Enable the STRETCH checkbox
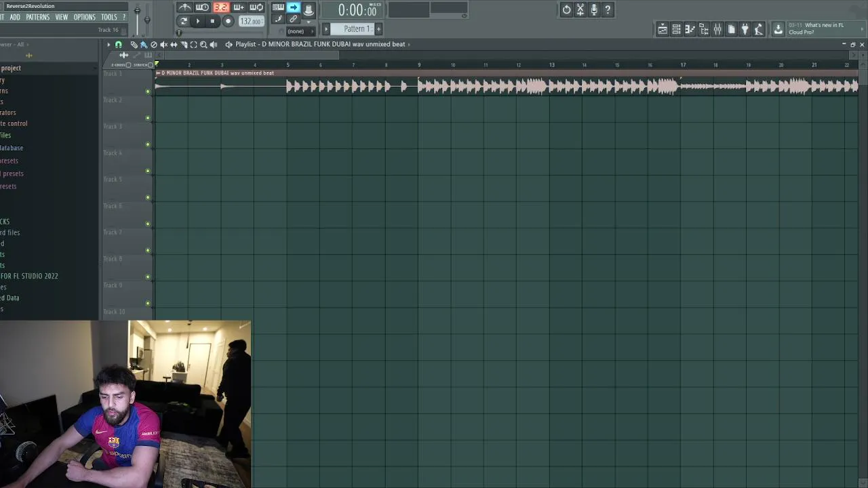This screenshot has height=488, width=868. (151, 65)
